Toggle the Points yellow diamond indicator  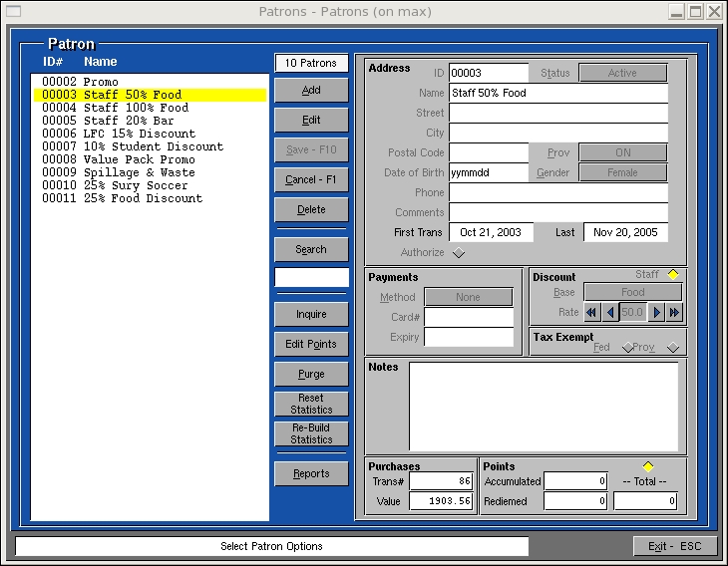point(648,466)
